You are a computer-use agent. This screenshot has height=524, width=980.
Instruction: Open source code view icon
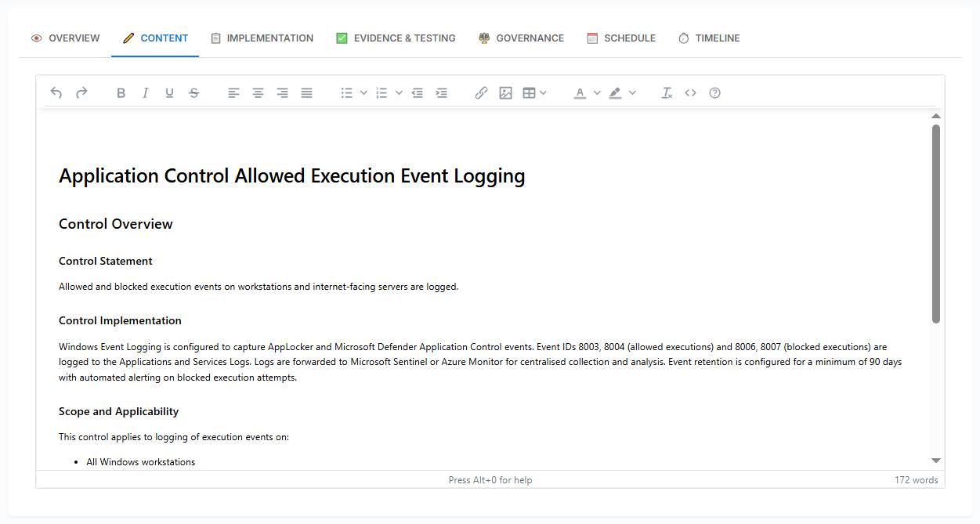(690, 92)
